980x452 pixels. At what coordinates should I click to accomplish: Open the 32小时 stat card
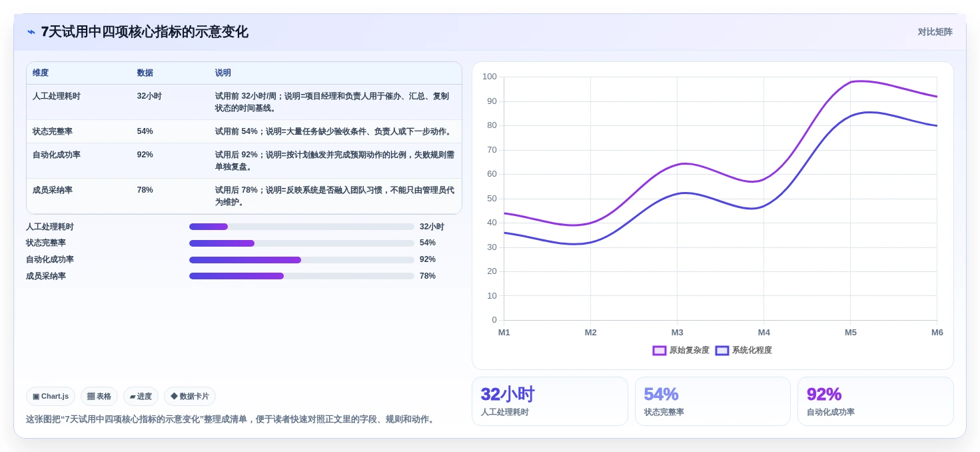550,401
